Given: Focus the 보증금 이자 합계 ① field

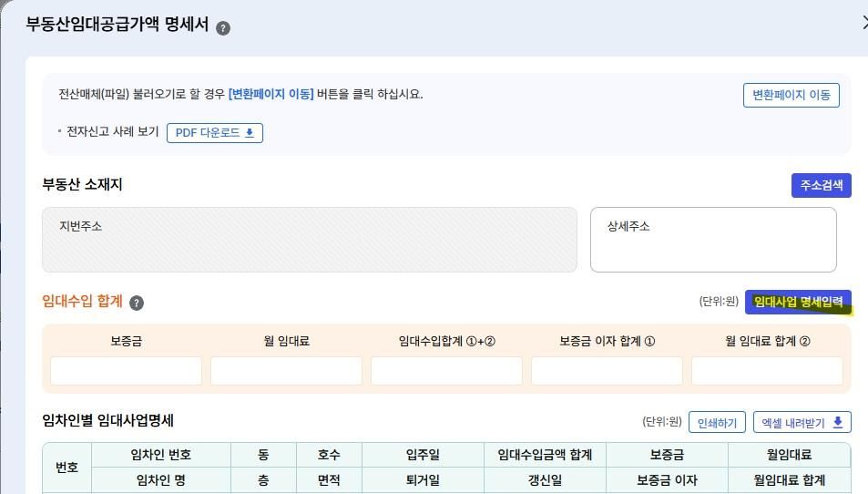Looking at the screenshot, I should click(x=607, y=371).
